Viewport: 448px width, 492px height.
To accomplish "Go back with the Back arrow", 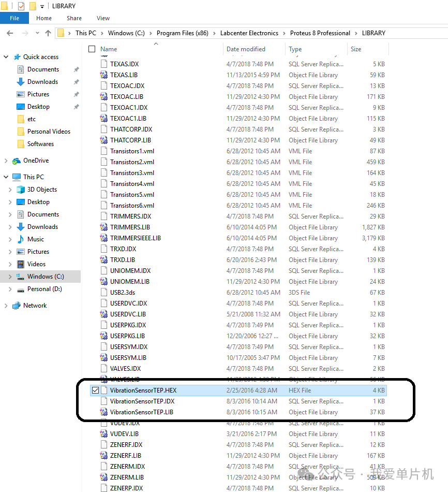I will [10, 33].
